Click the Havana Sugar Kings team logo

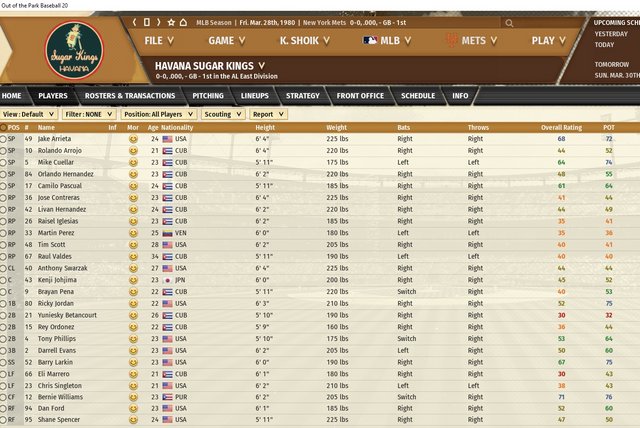(x=74, y=50)
